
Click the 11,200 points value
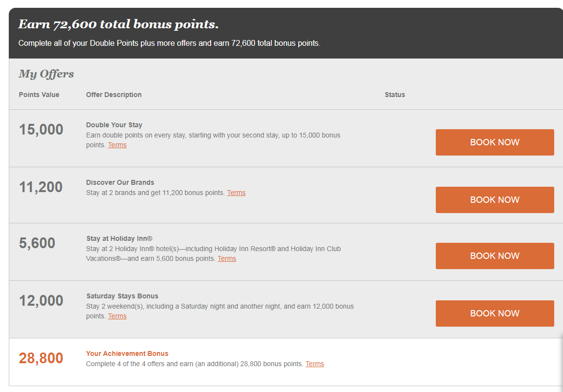tap(40, 187)
